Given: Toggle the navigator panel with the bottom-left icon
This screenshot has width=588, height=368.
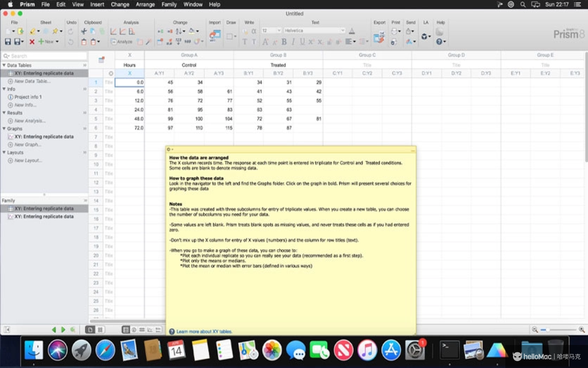Looking at the screenshot, I should coord(7,329).
